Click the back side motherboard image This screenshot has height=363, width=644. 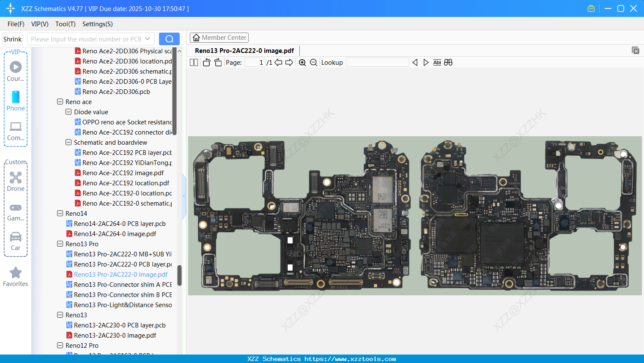pos(528,215)
